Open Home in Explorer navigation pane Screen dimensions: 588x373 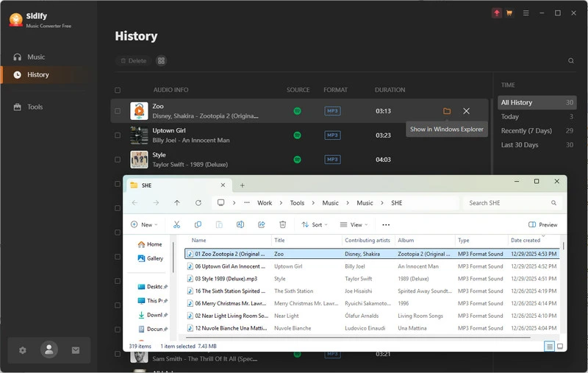click(x=150, y=244)
